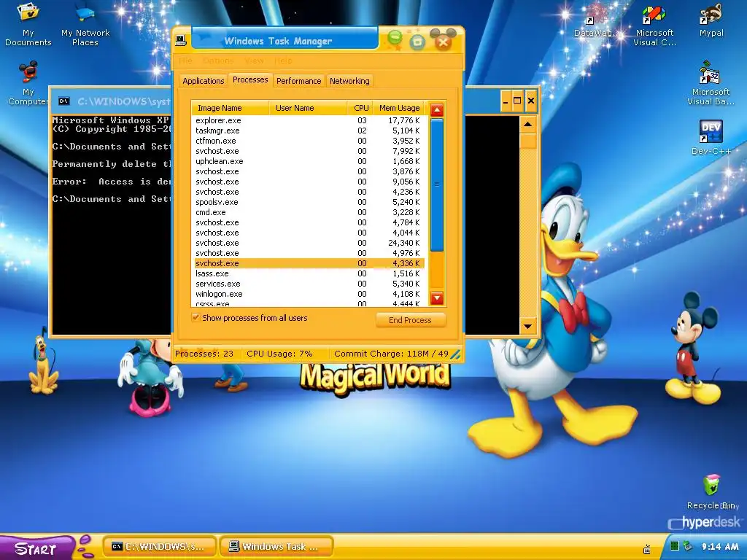Switch to the Networking tab
747x560 pixels.
(349, 81)
